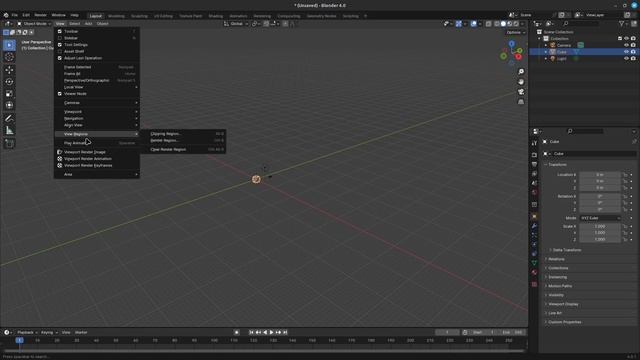Hide the Cube object with its eye icon
Viewport: 640px width, 360px height.
[x=626, y=52]
